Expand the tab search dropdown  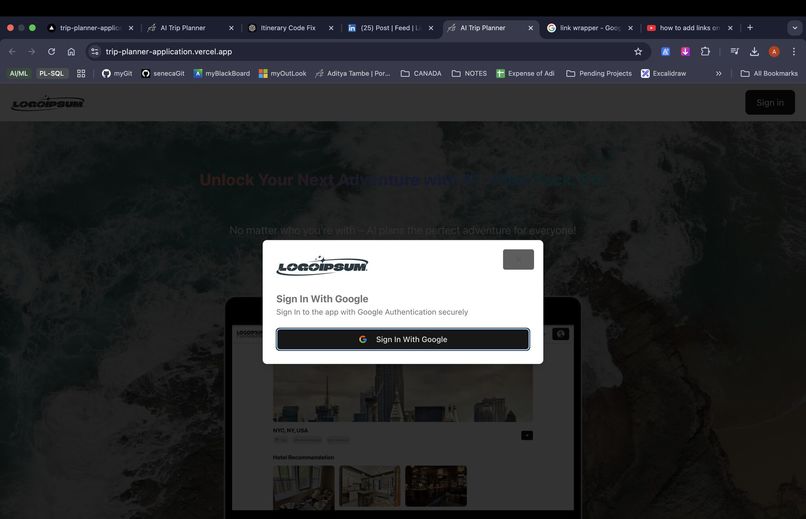coord(795,28)
